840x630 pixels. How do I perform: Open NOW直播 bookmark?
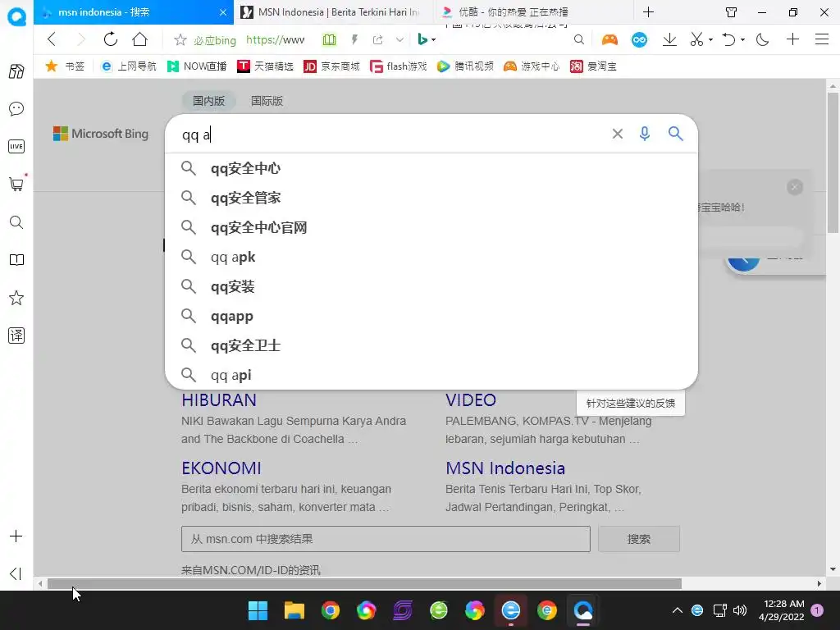(x=197, y=66)
